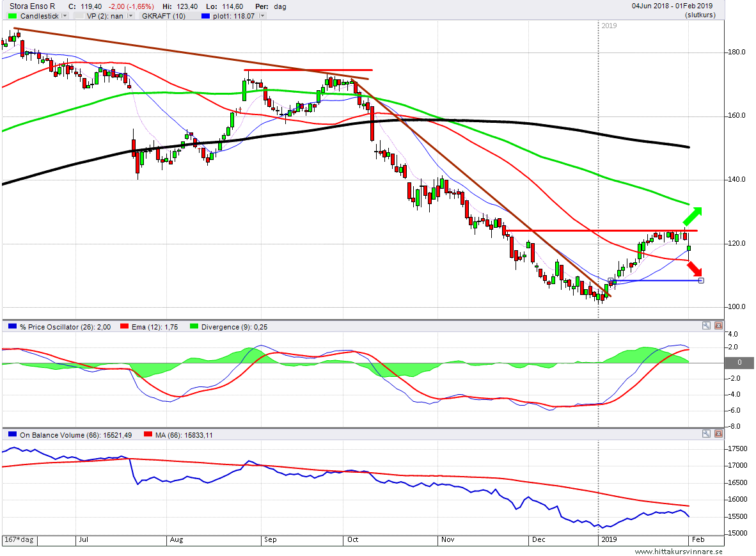Click the 180.0 price axis label
756x556 pixels.
coord(736,52)
